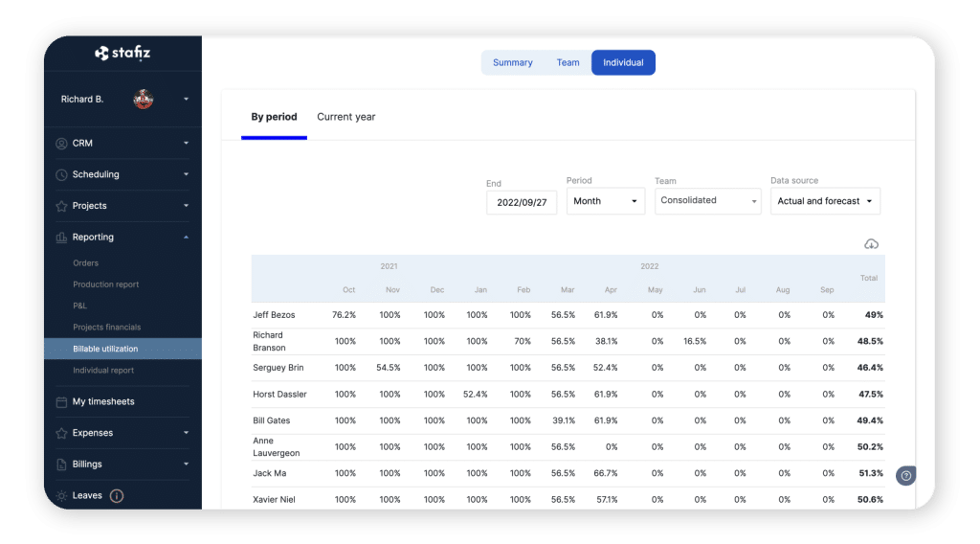The image size is (980, 544).
Task: Expand the Scheduling menu arrow
Action: click(186, 174)
